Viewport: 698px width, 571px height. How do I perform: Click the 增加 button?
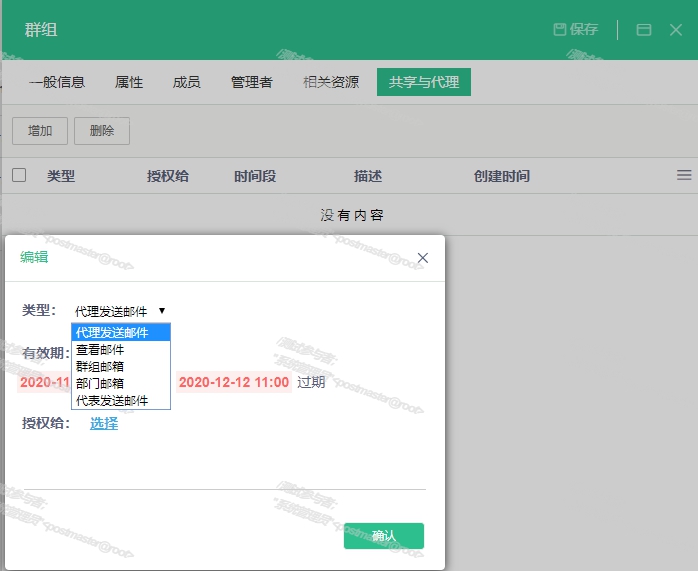click(40, 131)
